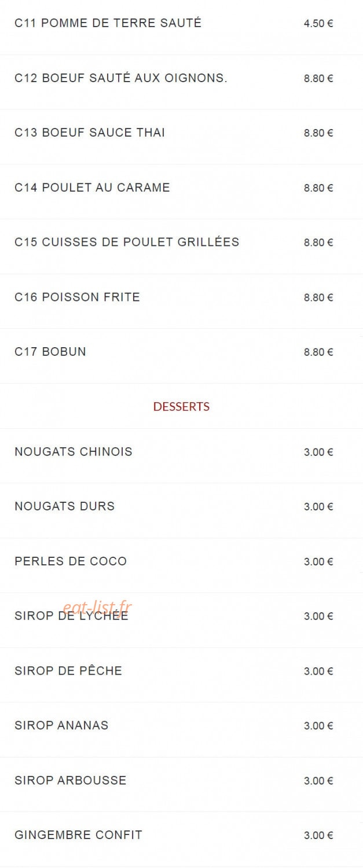Click the eat-list.fr watermark link
The width and height of the screenshot is (363, 868).
[x=97, y=607]
